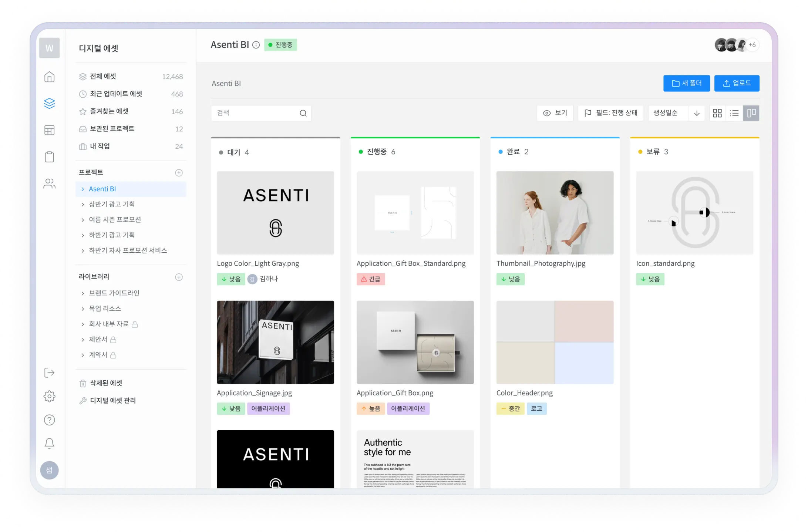Click the blue 업로드 button
Viewport: 808px width, 532px height.
click(x=737, y=83)
